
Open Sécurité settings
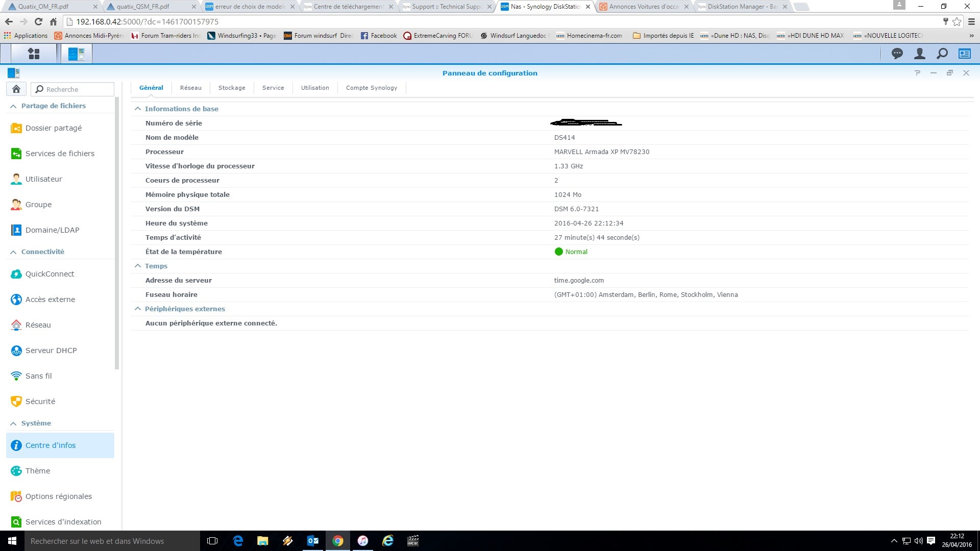pos(40,402)
